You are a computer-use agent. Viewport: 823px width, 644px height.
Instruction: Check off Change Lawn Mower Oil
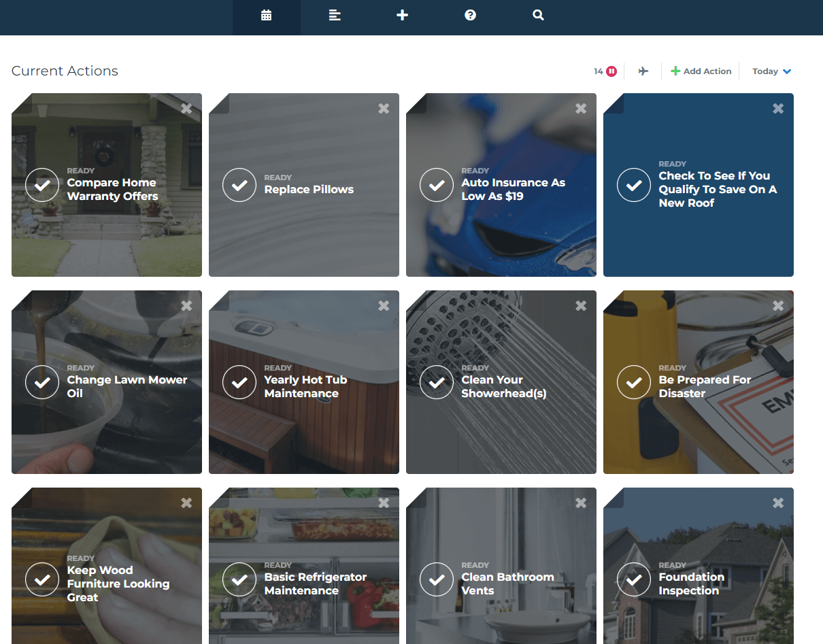pyautogui.click(x=42, y=382)
